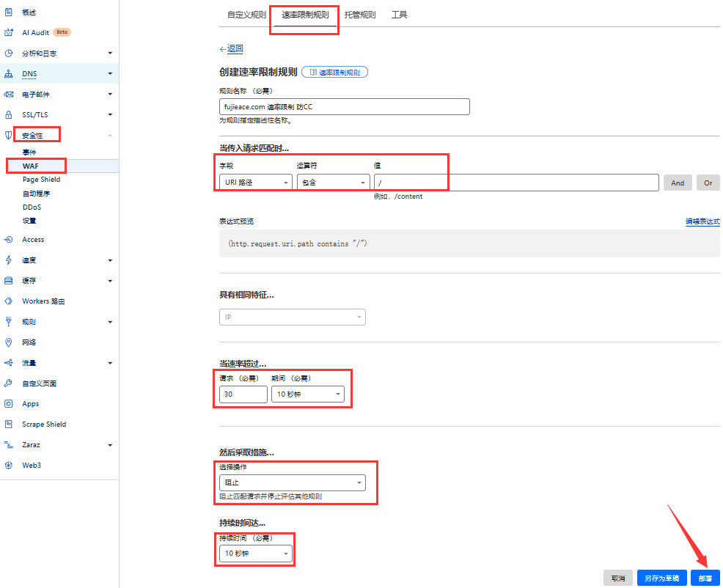Open DDoS in the Security submenu
The image size is (723, 588).
tap(32, 207)
